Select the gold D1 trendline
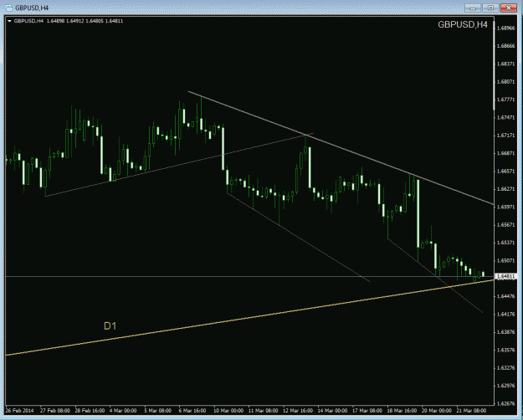Viewport: 523px width, 420px height. coord(249,318)
